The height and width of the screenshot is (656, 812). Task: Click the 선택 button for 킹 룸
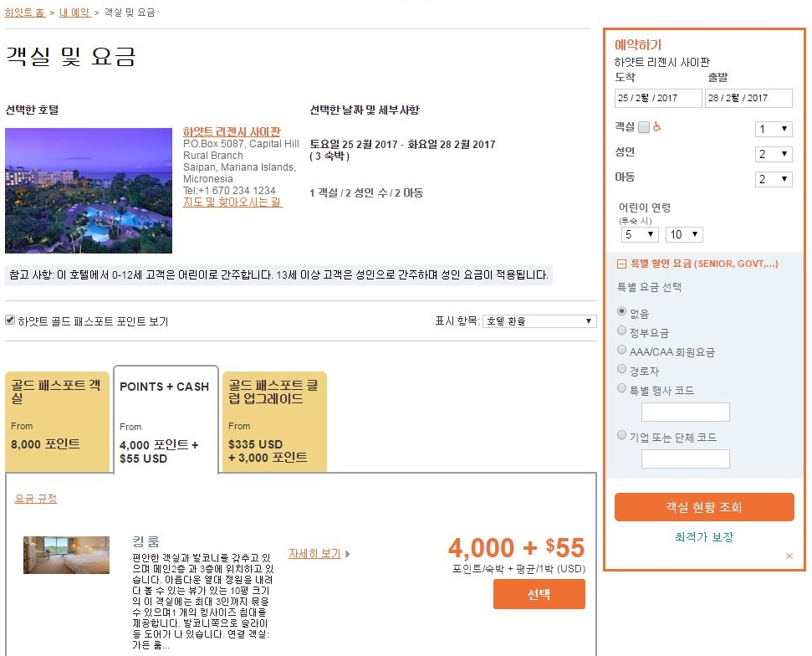tap(539, 594)
